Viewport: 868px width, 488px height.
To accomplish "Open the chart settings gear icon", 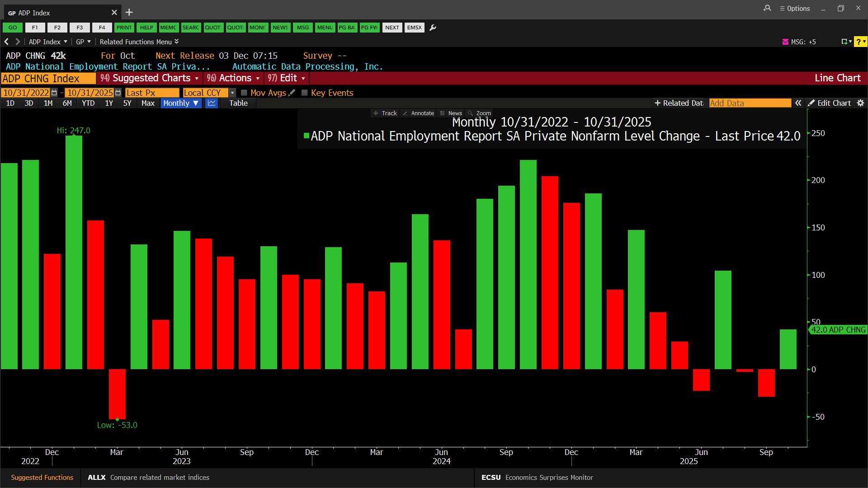I will (x=861, y=103).
